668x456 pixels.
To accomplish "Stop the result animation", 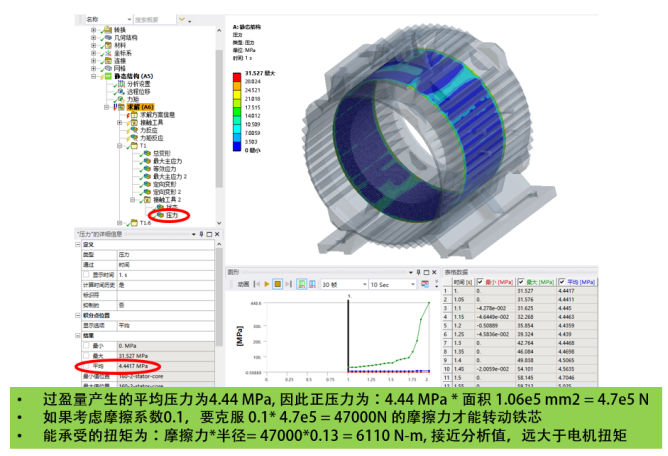I will (x=277, y=284).
